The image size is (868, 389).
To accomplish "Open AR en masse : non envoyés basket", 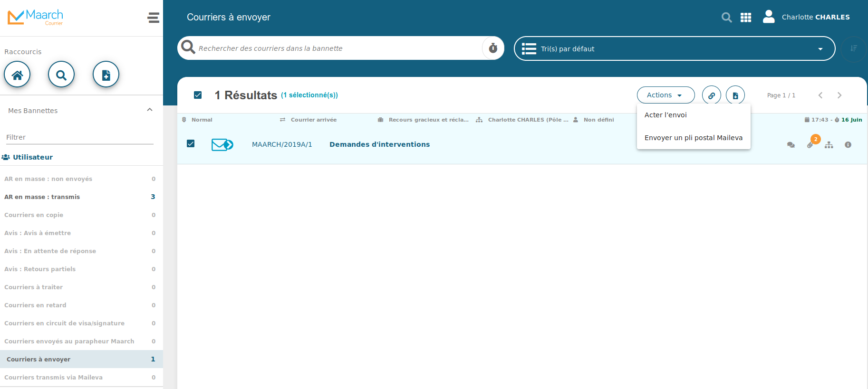I will [x=81, y=179].
